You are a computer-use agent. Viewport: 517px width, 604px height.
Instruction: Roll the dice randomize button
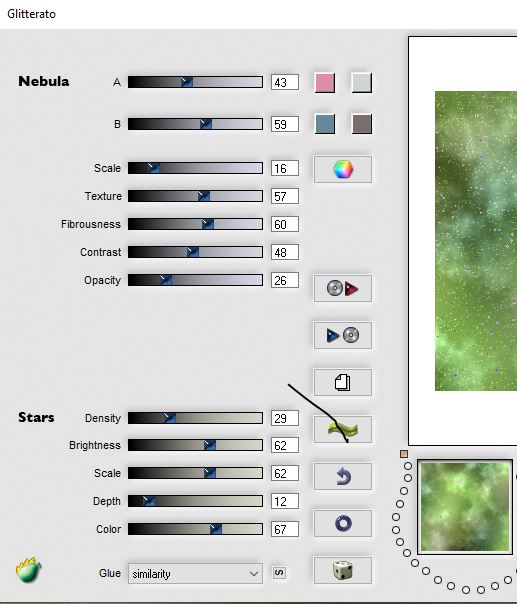tap(342, 570)
